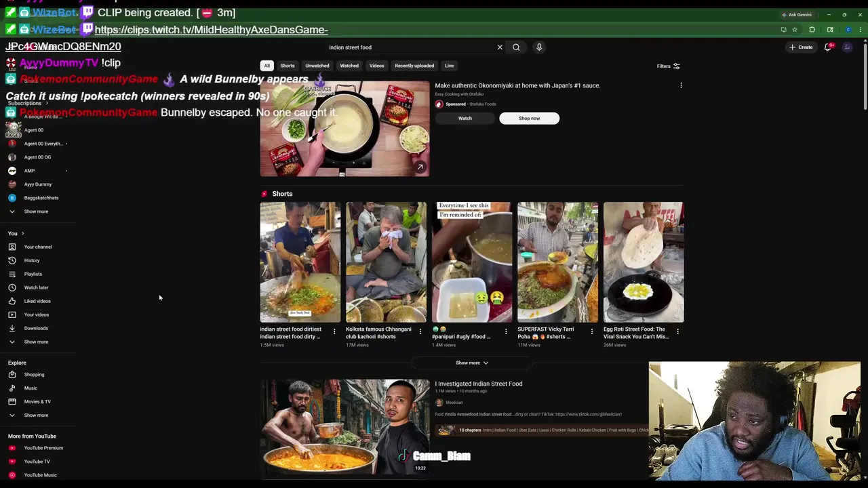Select the Recently uploaded filter chip
The image size is (868, 488).
pyautogui.click(x=414, y=66)
